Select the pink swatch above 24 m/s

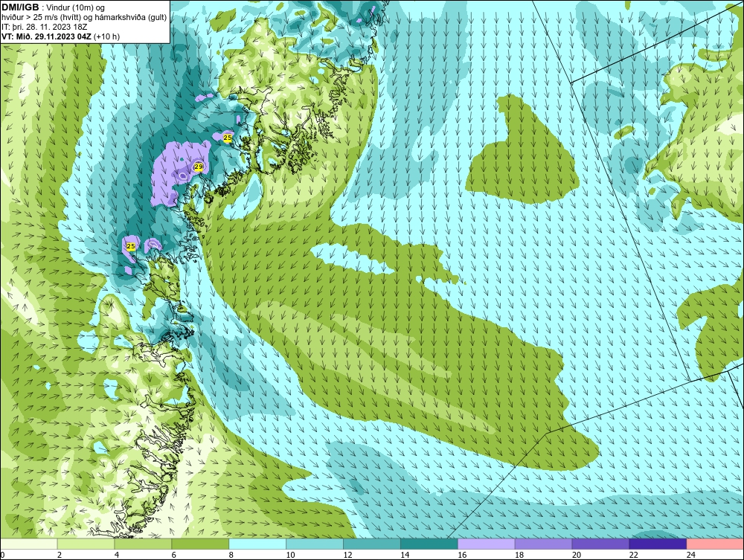click(x=715, y=544)
